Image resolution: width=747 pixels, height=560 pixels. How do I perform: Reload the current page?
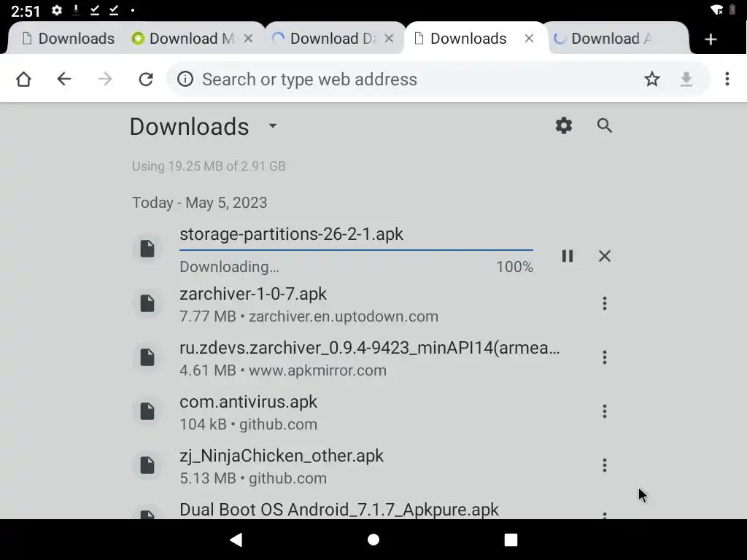[146, 79]
